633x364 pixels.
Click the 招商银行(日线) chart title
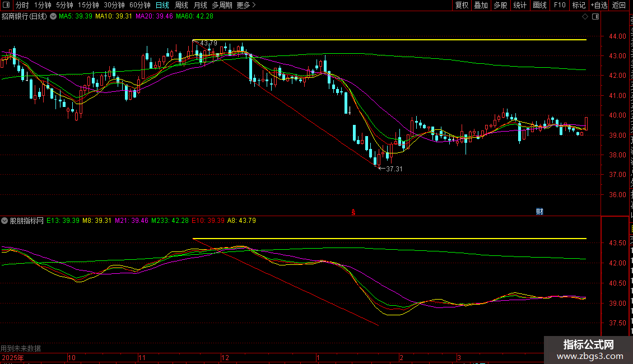coord(24,17)
